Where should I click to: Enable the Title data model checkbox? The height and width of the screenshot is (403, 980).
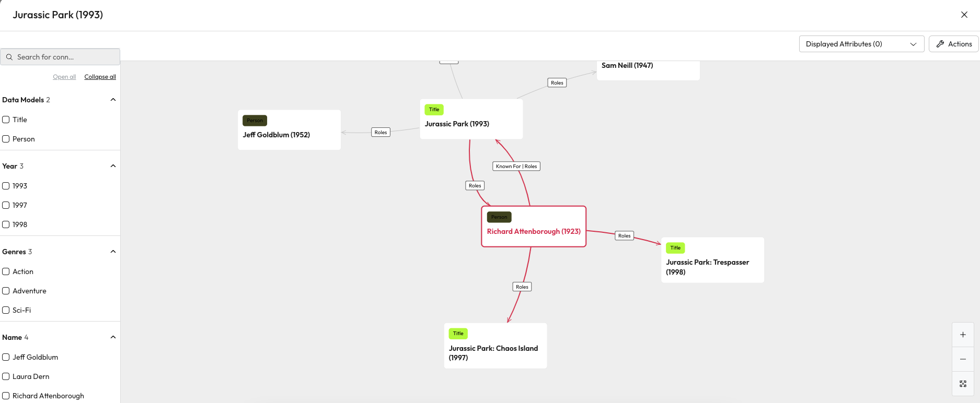pyautogui.click(x=6, y=120)
